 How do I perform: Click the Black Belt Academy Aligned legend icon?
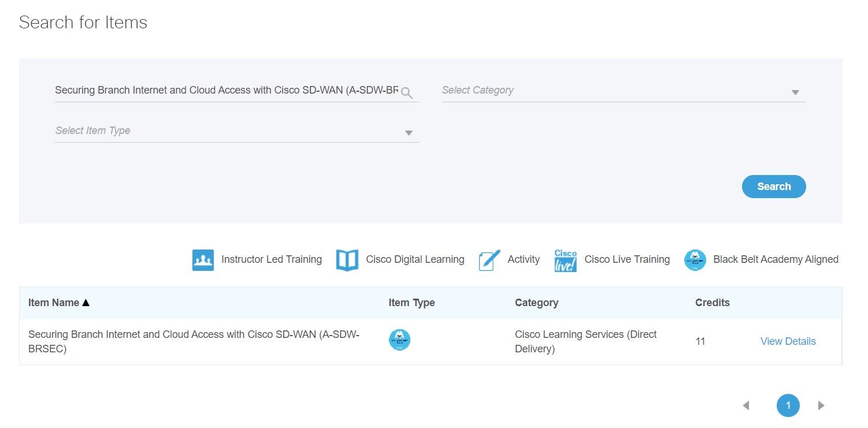point(695,260)
